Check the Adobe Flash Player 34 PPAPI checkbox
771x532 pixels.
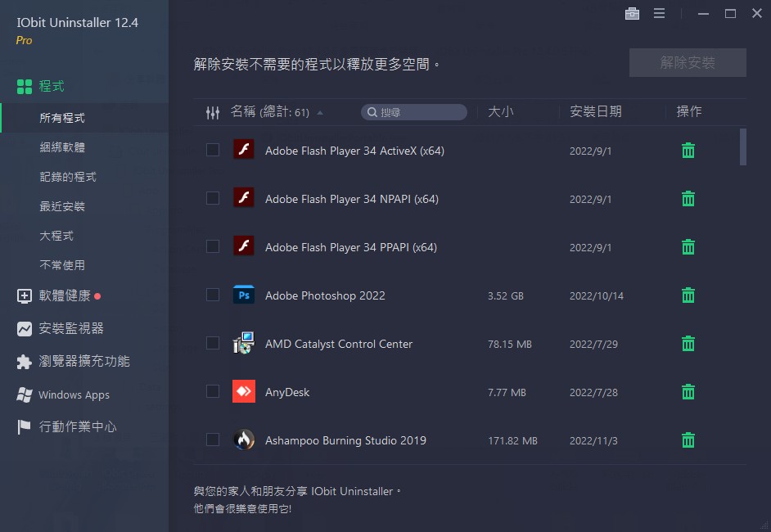tap(213, 246)
